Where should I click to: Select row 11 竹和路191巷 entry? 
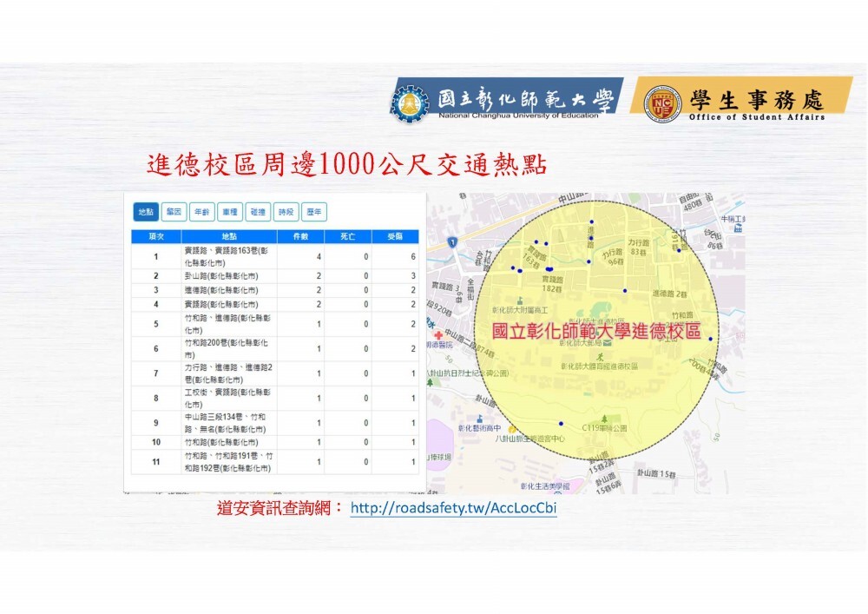[274, 462]
